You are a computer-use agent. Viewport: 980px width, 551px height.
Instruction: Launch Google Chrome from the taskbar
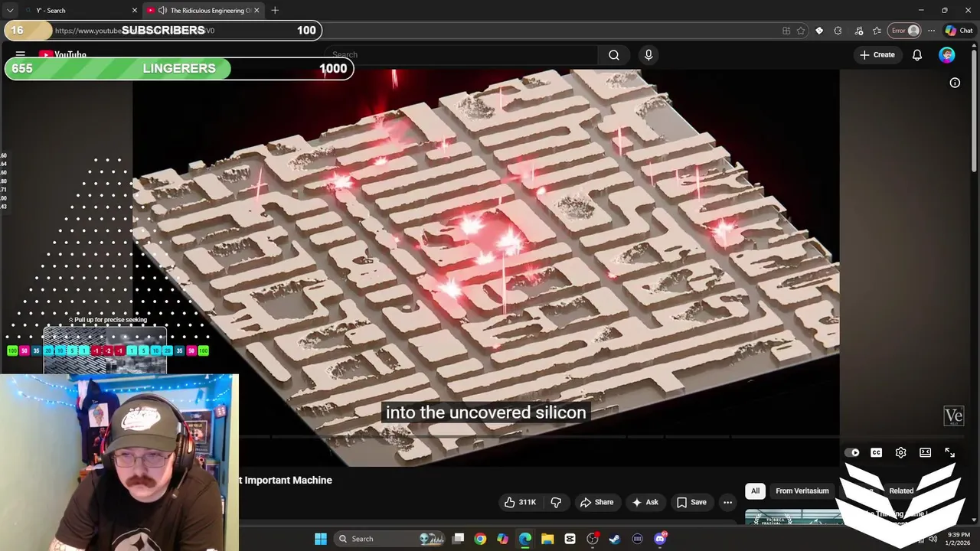coord(480,539)
